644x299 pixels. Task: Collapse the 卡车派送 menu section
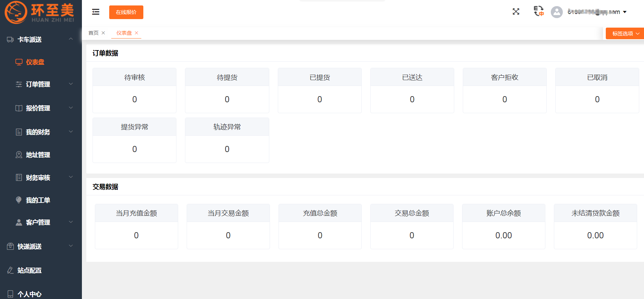tap(71, 39)
